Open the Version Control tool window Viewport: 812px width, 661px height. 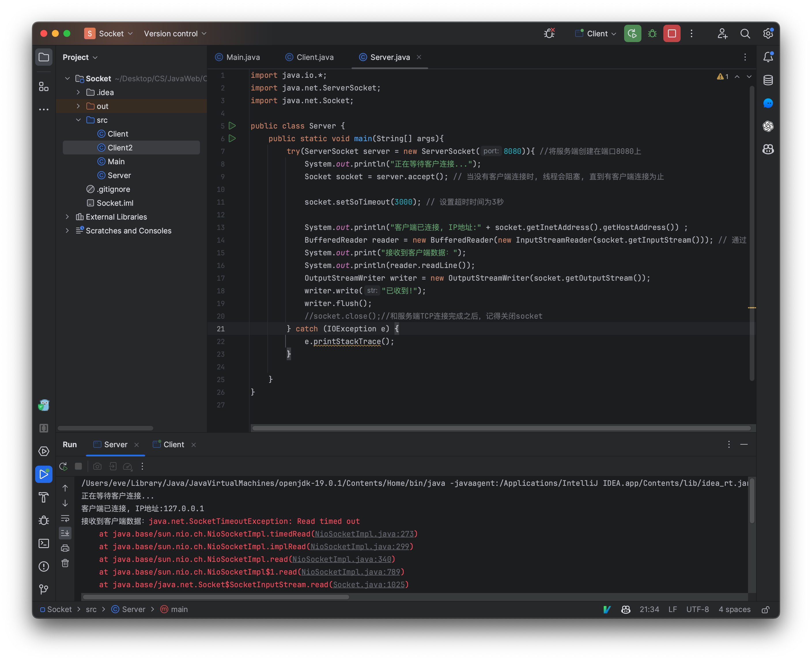click(44, 589)
